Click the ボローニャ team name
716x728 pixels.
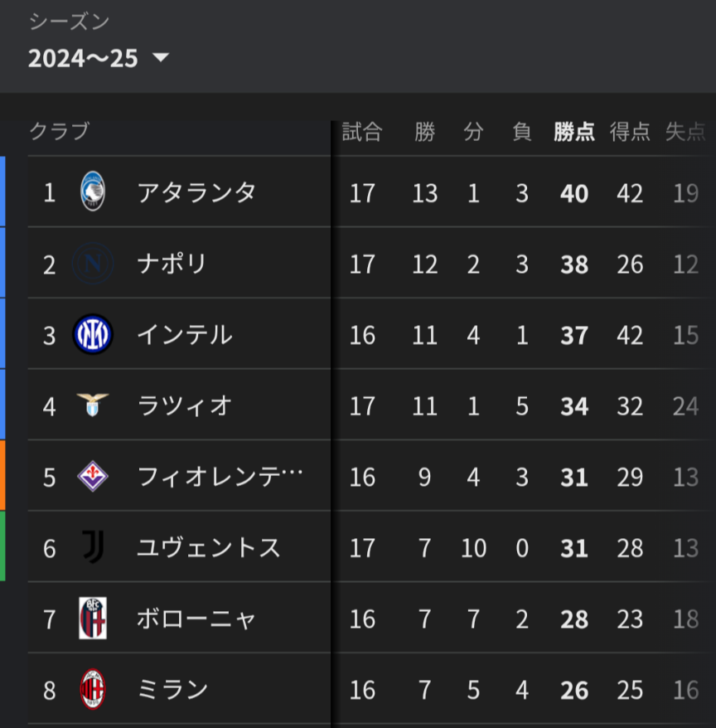point(196,619)
